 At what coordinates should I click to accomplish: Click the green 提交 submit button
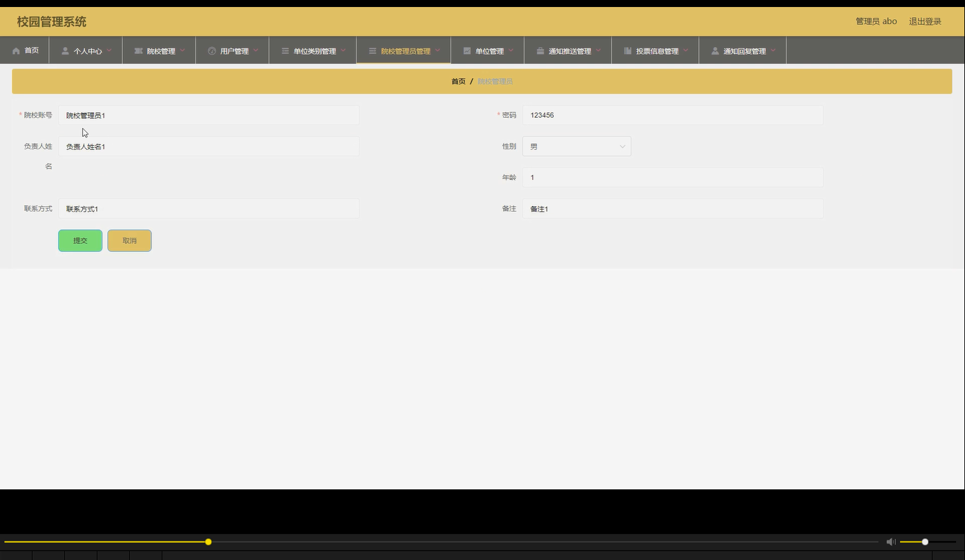click(x=80, y=241)
